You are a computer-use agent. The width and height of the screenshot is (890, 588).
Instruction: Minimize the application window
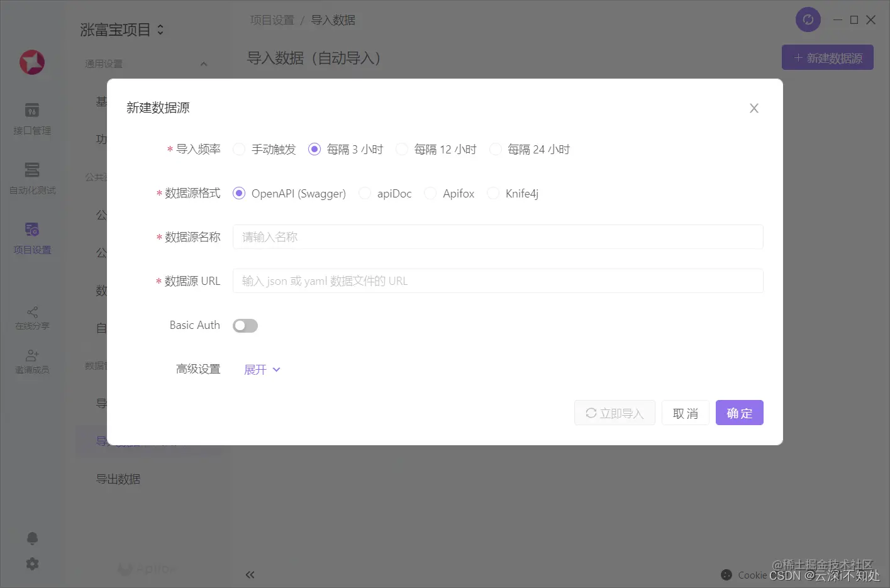point(837,19)
